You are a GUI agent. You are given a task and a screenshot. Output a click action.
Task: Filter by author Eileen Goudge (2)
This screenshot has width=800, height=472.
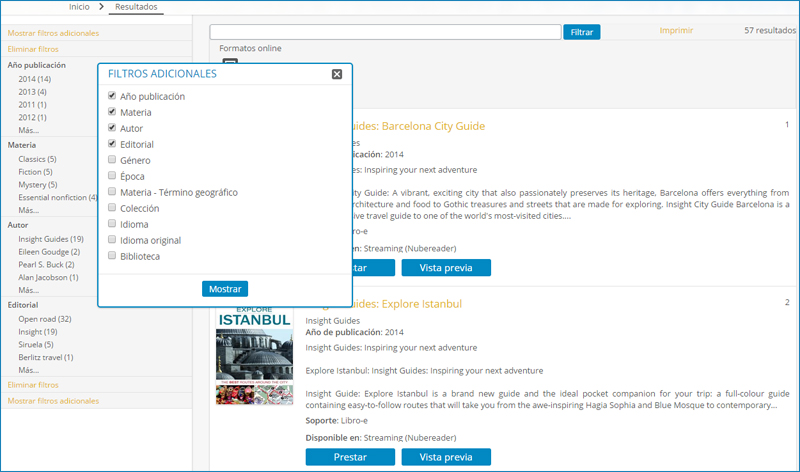49,252
